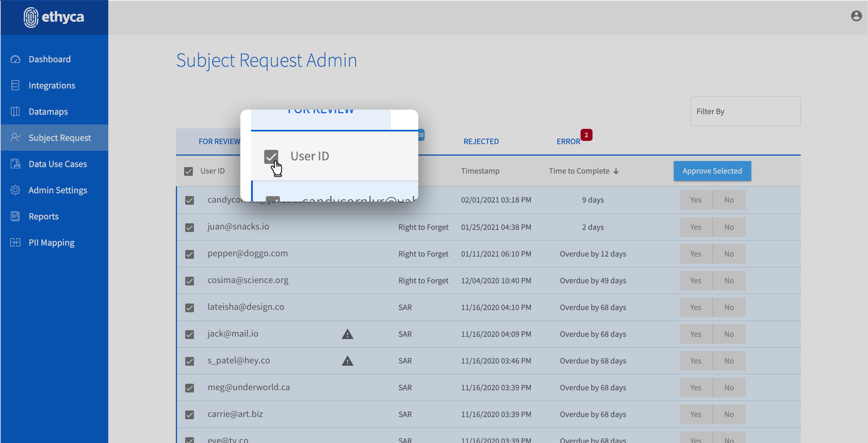Click the Datamaps map icon
This screenshot has width=868, height=443.
[x=15, y=111]
